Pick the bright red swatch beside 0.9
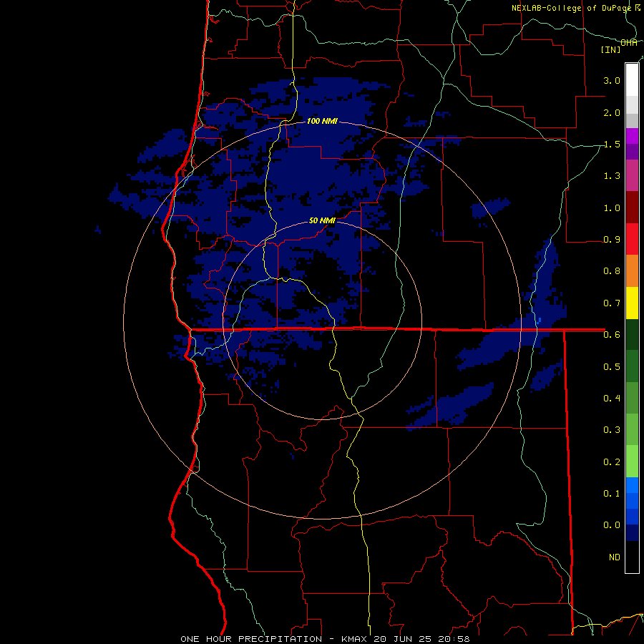Screen dimensions: 644x644 pyautogui.click(x=632, y=239)
